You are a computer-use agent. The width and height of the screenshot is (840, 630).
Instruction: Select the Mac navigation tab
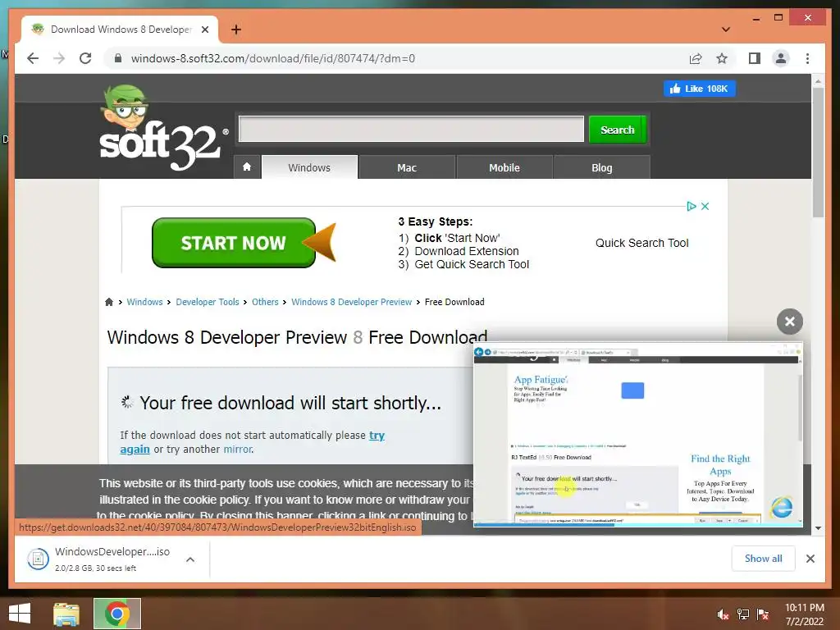pos(407,167)
